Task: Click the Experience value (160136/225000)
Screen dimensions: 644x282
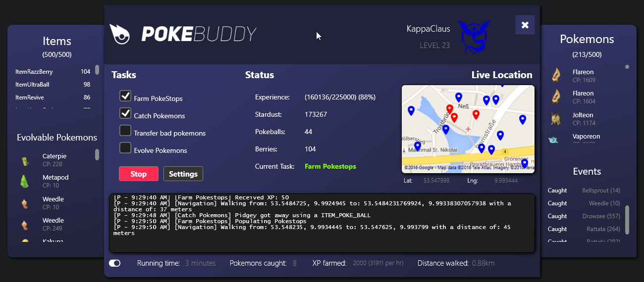Action: [x=340, y=97]
